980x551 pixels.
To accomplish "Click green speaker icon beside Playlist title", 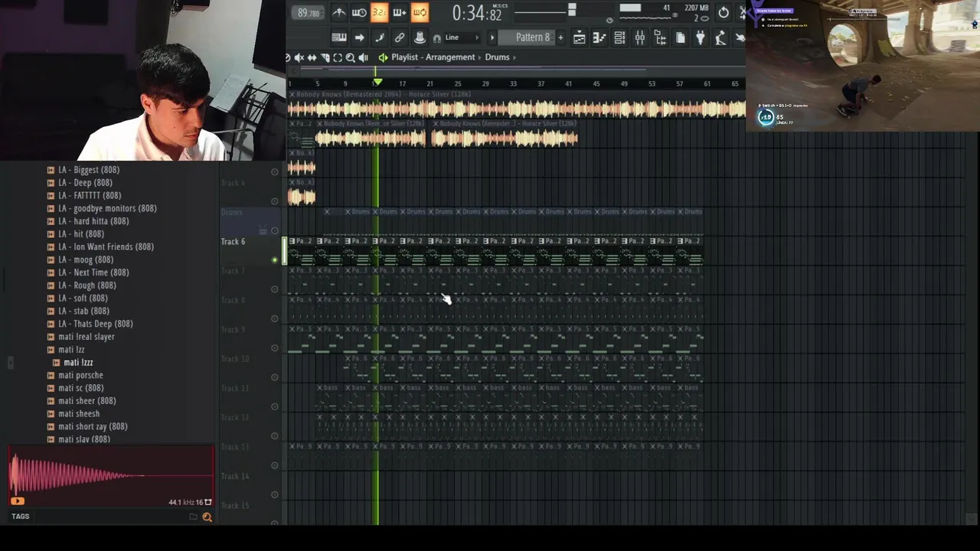I will (x=383, y=57).
